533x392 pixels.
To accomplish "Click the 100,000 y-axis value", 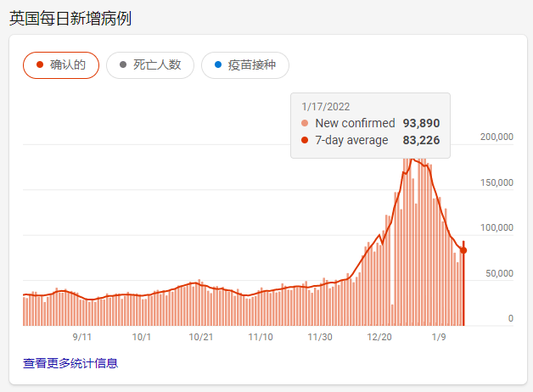I will point(497,227).
